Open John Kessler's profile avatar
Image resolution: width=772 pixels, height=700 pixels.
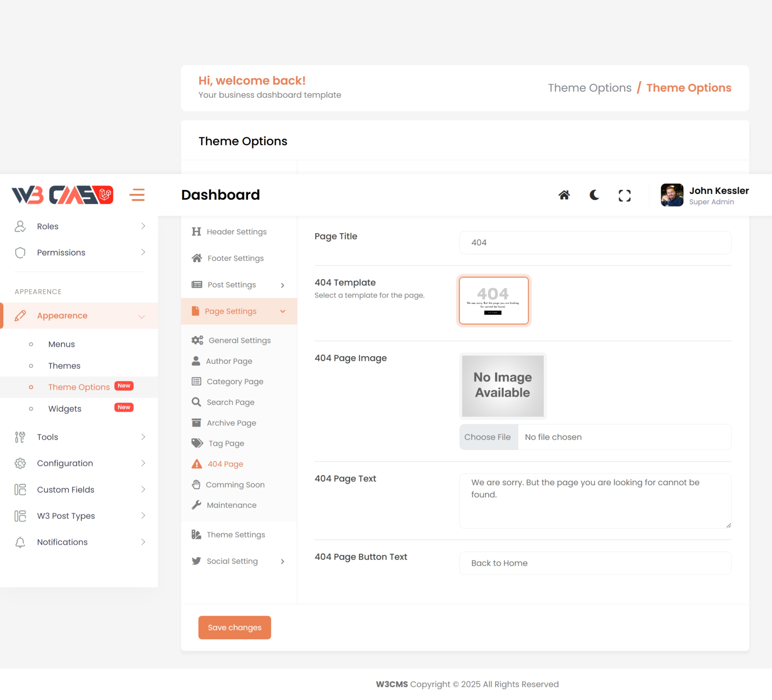(672, 195)
